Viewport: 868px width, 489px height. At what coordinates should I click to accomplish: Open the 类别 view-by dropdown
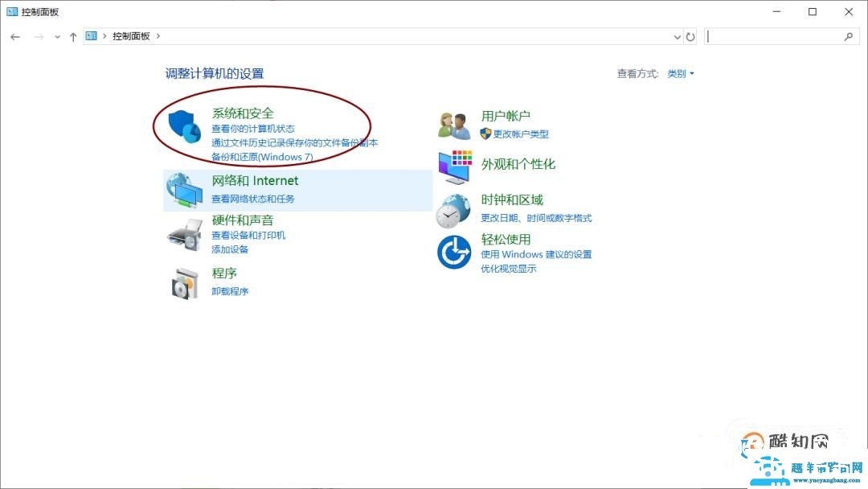(679, 73)
